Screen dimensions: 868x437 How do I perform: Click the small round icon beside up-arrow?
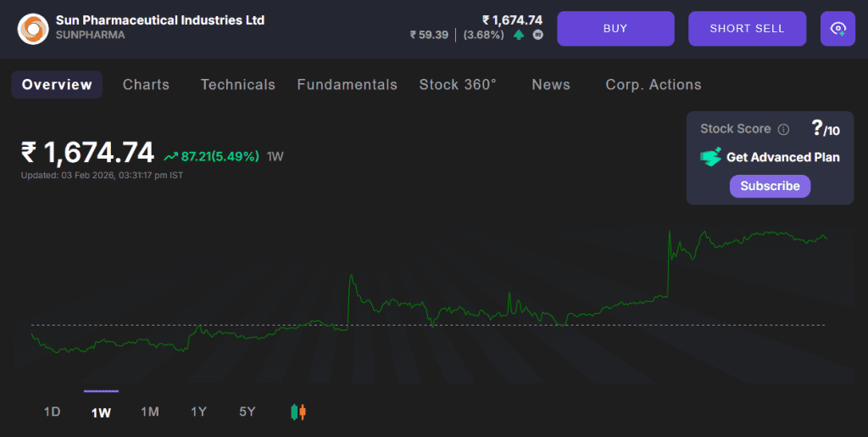537,36
